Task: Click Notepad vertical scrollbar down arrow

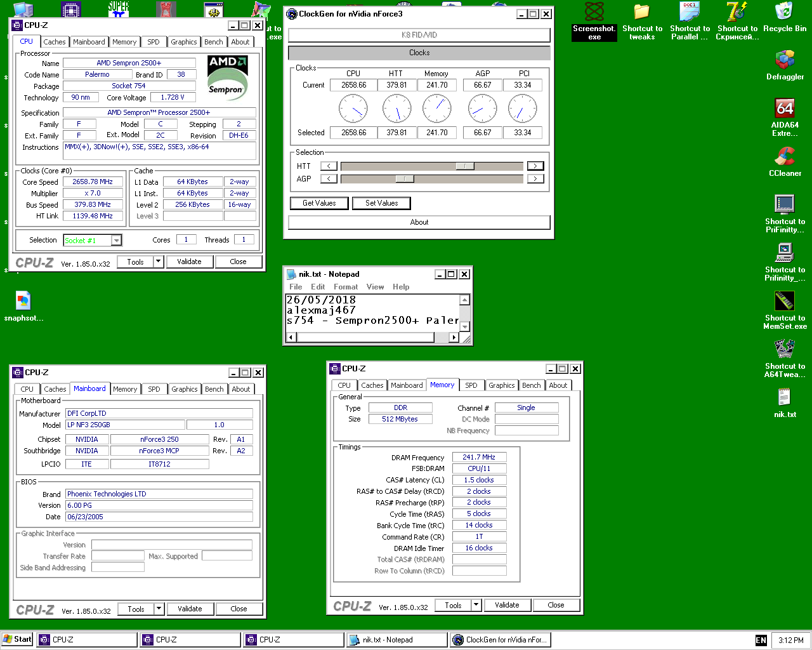Action: [465, 327]
